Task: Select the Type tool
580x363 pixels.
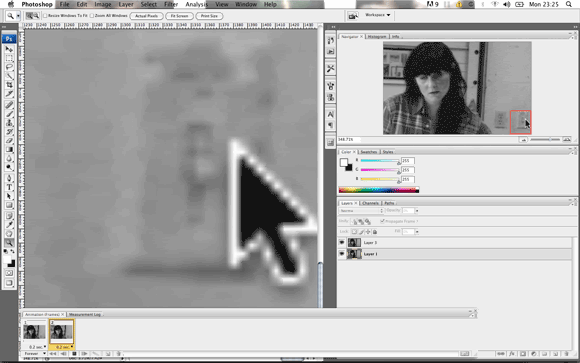Action: pos(9,187)
